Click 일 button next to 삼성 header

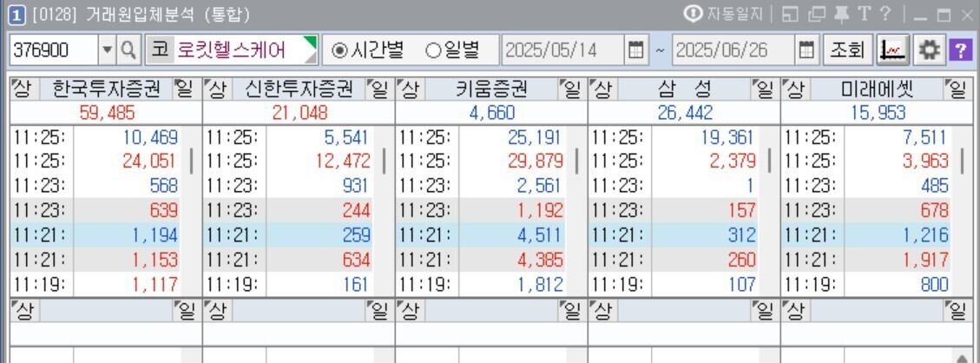coord(765,90)
